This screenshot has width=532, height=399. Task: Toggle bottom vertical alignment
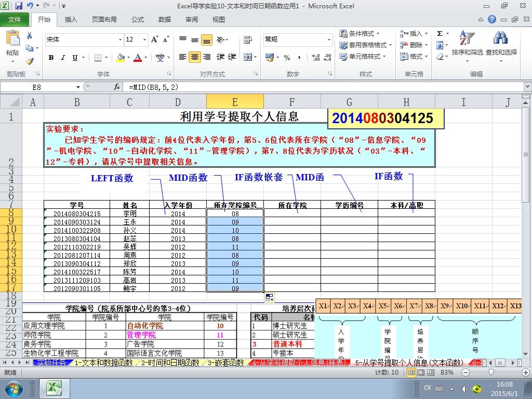coord(207,40)
